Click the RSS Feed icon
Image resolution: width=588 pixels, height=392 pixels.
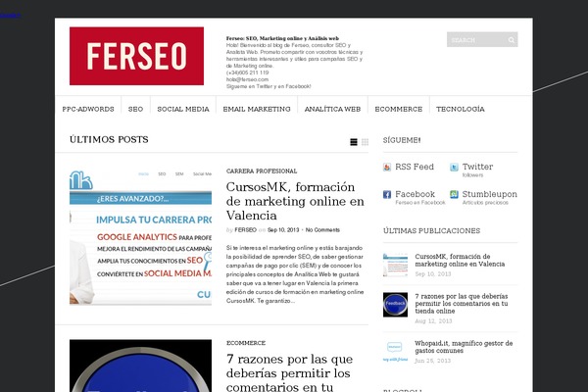387,167
